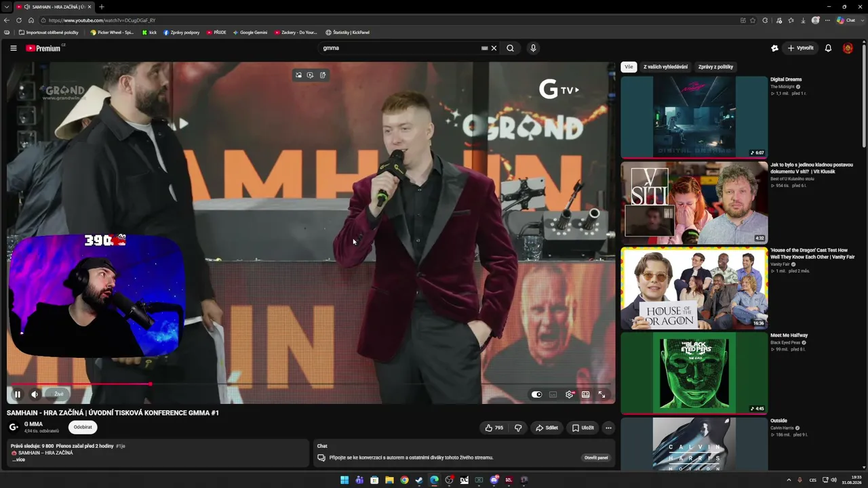The width and height of the screenshot is (868, 488).
Task: Open the YouTube guide hamburger menu
Action: coord(14,48)
